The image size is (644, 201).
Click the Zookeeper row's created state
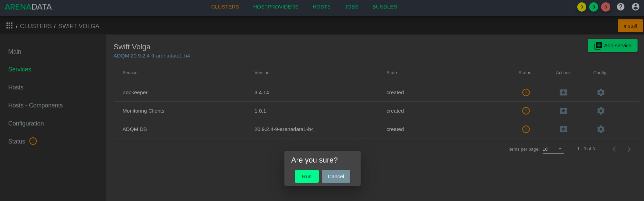[395, 93]
